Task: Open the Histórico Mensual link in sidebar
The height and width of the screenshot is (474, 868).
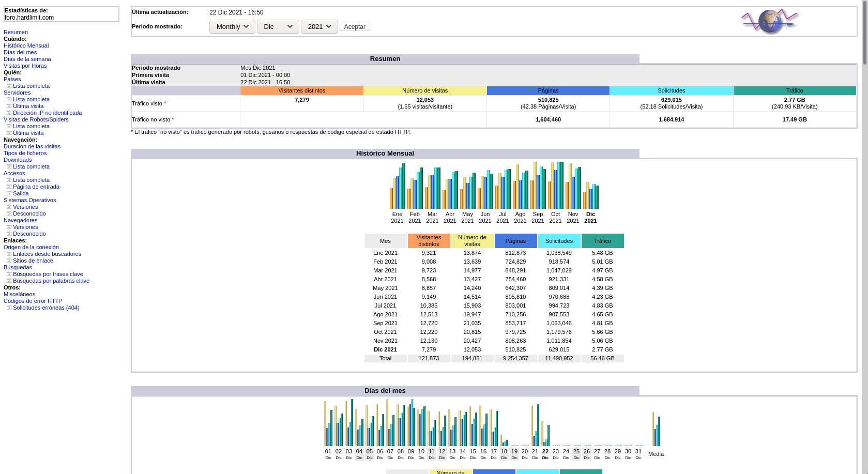Action: coord(26,45)
